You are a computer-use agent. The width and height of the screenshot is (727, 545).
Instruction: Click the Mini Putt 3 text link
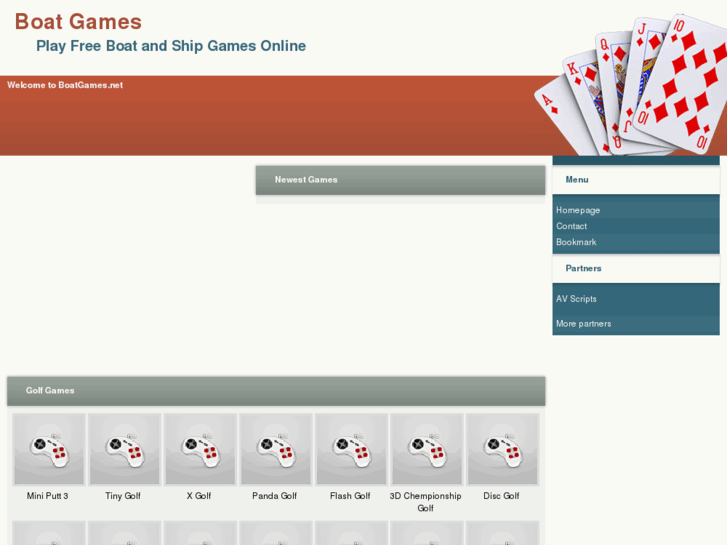pyautogui.click(x=47, y=496)
